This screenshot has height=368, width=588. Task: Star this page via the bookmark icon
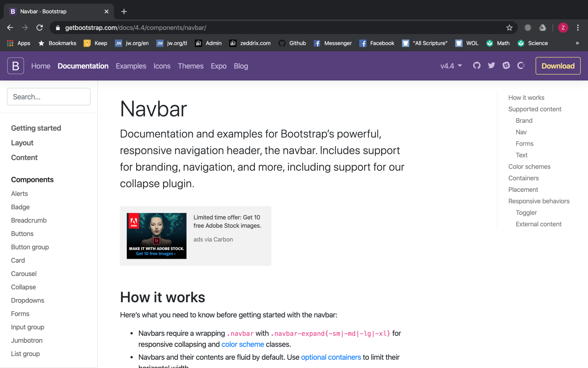tap(509, 28)
